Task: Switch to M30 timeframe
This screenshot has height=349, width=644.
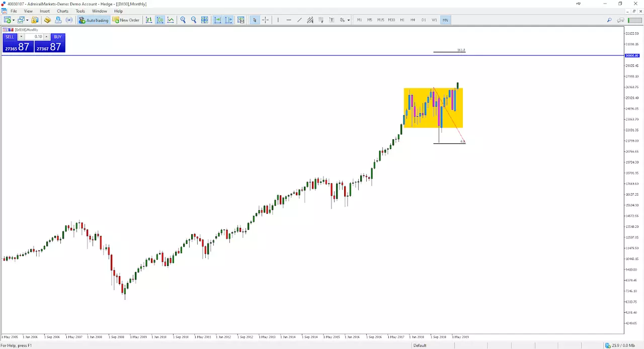Action: coord(391,20)
